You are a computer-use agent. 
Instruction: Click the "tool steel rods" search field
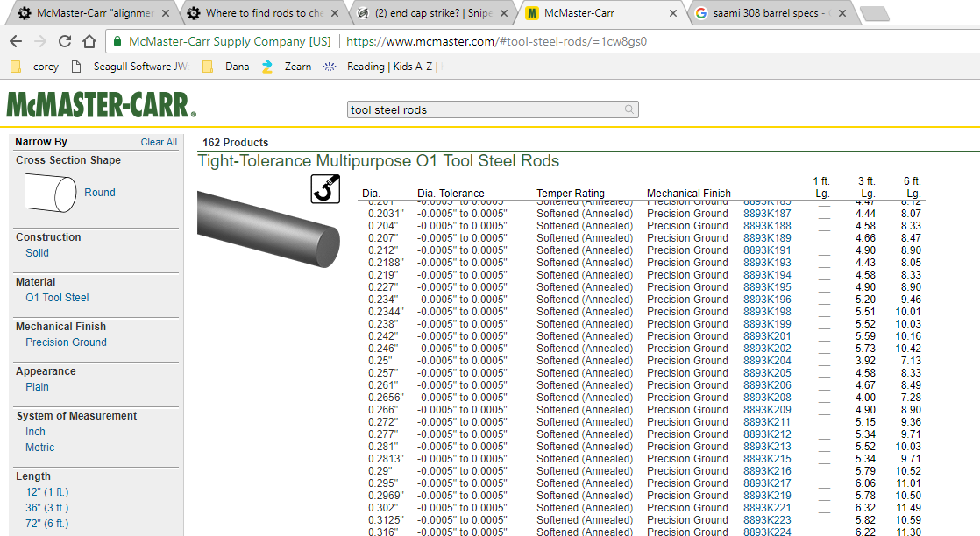[493, 109]
